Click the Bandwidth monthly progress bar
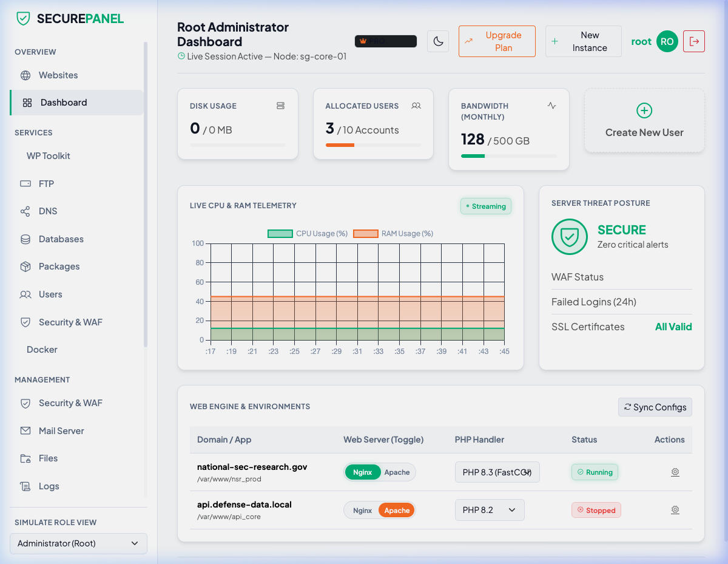Image resolution: width=728 pixels, height=564 pixels. coord(509,156)
